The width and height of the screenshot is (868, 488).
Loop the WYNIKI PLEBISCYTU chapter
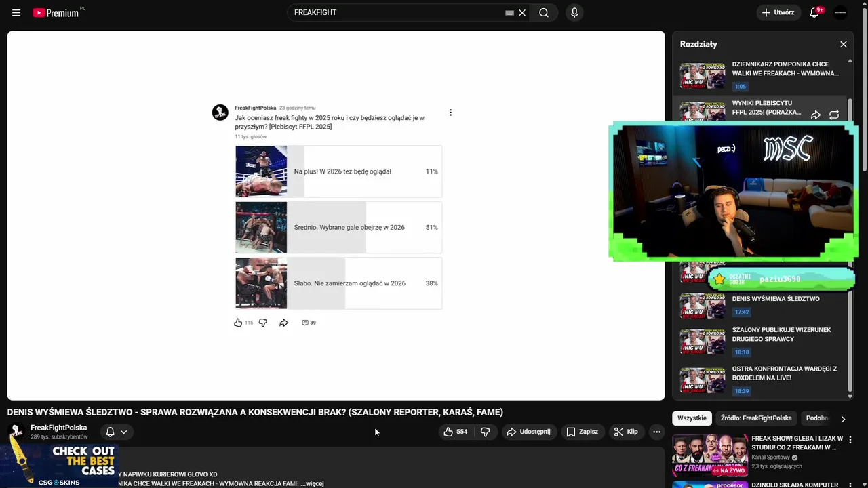point(834,115)
